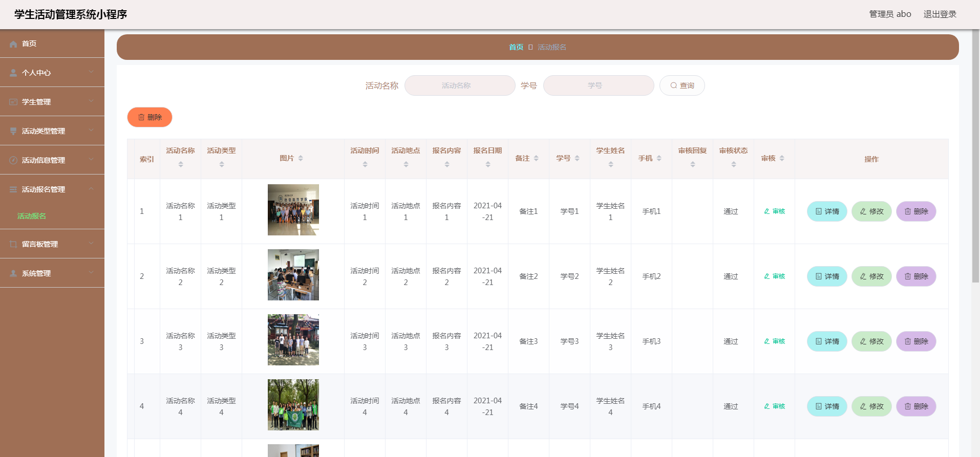
Task: Expand the 学生管理 menu chevron
Action: click(x=91, y=101)
